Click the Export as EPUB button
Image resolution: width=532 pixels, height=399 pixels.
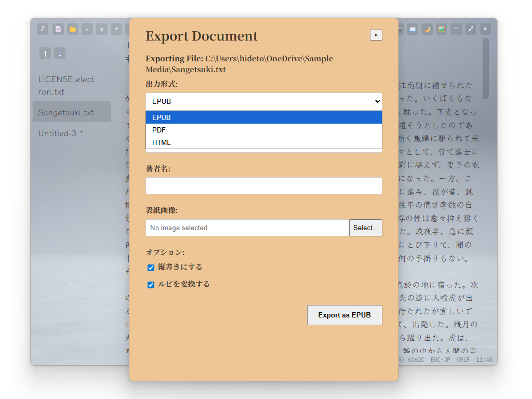point(344,315)
